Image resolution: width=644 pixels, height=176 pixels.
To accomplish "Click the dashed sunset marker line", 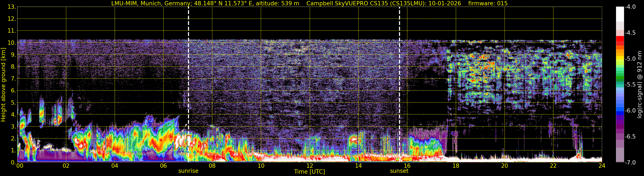I will point(399,85).
